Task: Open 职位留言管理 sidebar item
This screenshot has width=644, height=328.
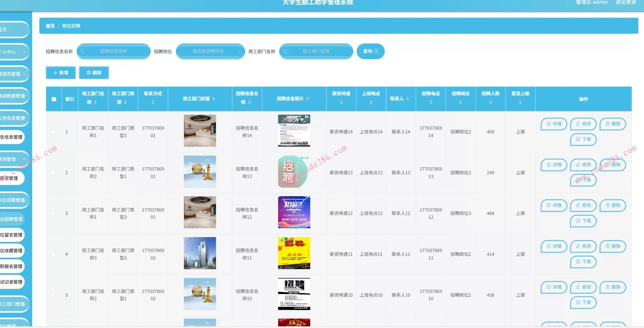Action: point(12,235)
